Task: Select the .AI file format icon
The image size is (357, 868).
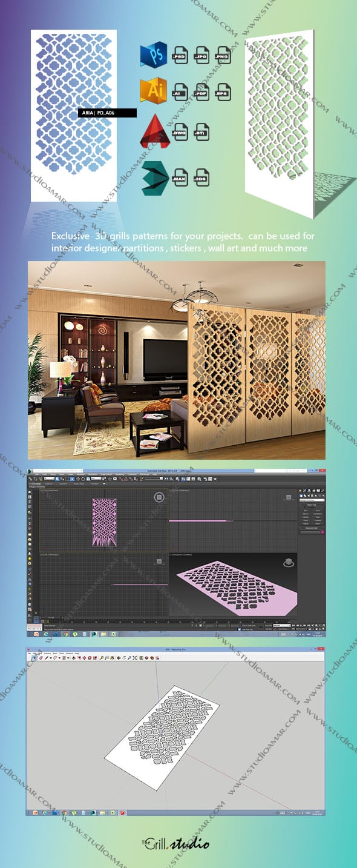Action: [180, 93]
